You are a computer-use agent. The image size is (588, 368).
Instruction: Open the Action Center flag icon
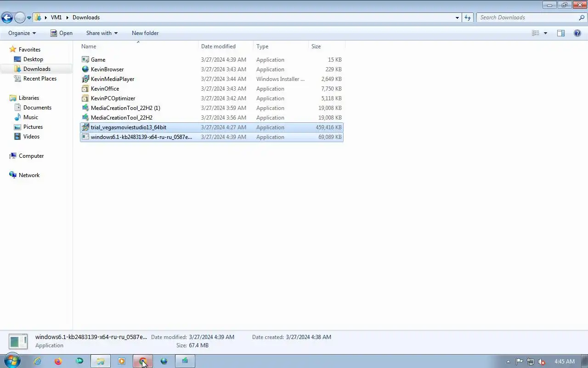coord(519,362)
